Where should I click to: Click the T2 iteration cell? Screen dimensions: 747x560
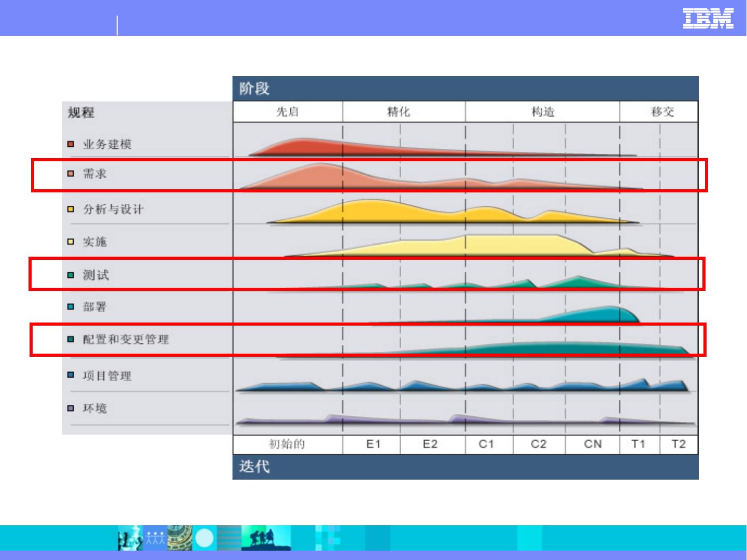[679, 444]
